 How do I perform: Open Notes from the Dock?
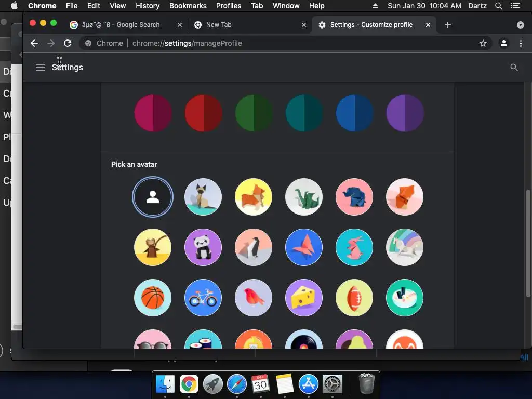284,384
